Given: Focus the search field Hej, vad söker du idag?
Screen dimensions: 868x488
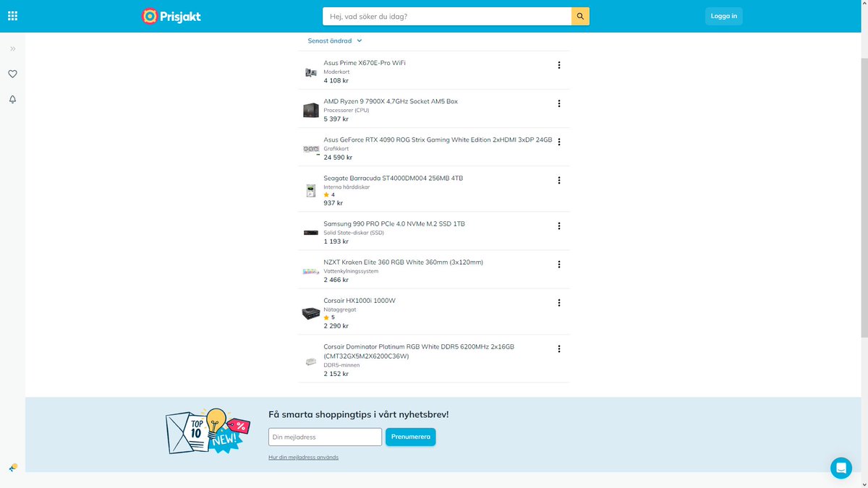Looking at the screenshot, I should pyautogui.click(x=447, y=16).
